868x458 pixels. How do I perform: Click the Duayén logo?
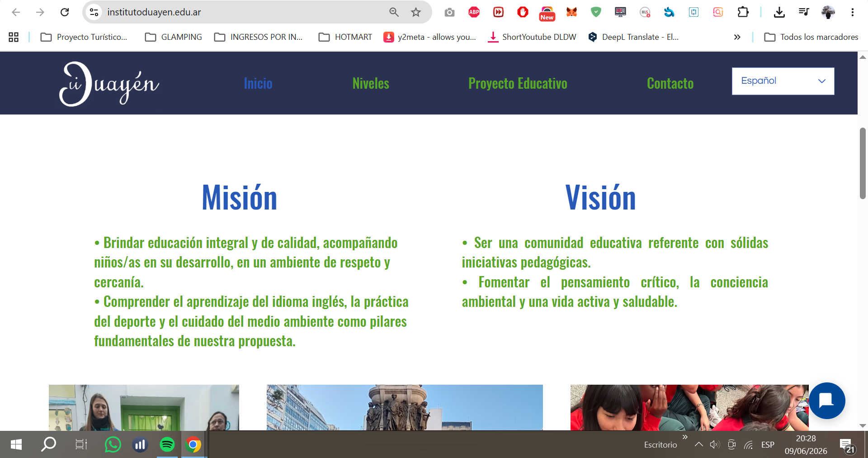click(109, 84)
